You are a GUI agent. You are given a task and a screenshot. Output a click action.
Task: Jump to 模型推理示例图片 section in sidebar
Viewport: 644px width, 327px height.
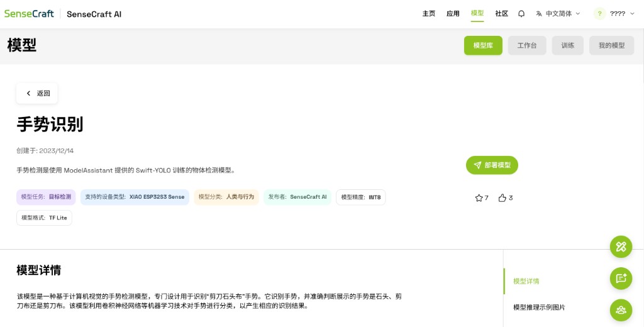point(539,308)
